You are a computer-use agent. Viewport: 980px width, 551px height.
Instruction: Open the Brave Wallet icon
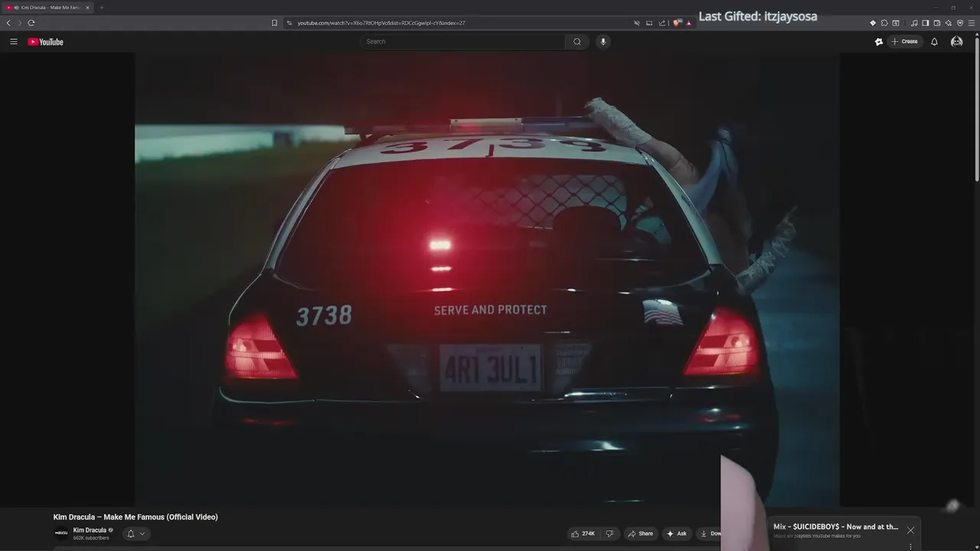click(936, 23)
